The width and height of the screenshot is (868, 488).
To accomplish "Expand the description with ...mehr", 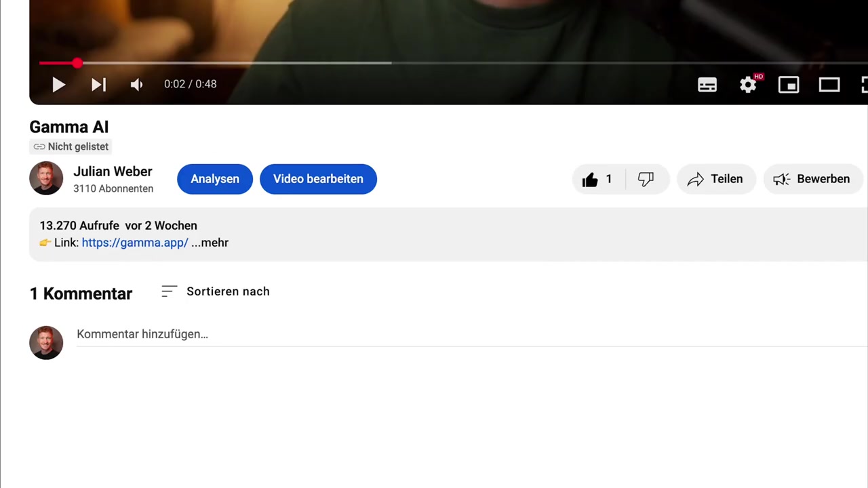I will [x=210, y=243].
